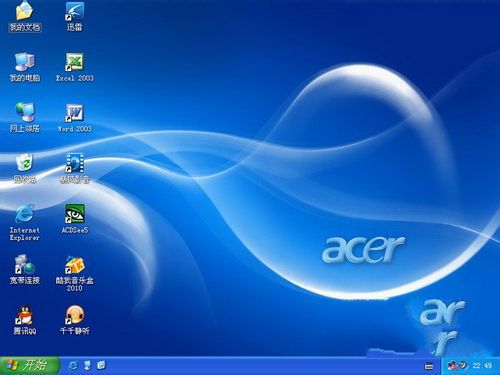
Task: Click the 22:49 taskbar clock
Action: pyautogui.click(x=482, y=366)
